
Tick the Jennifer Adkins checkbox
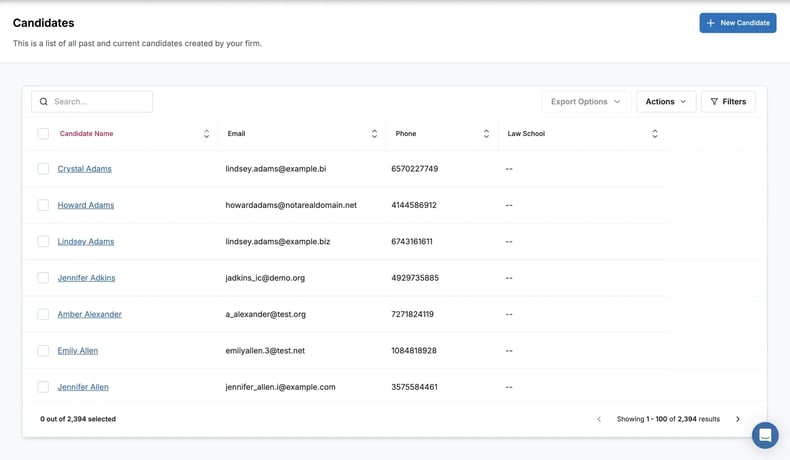43,278
